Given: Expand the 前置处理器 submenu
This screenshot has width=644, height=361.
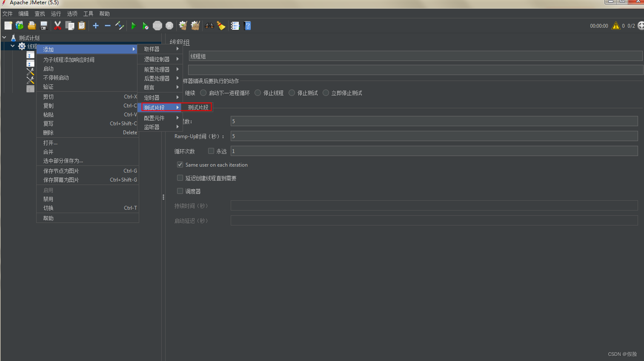Looking at the screenshot, I should [x=160, y=69].
